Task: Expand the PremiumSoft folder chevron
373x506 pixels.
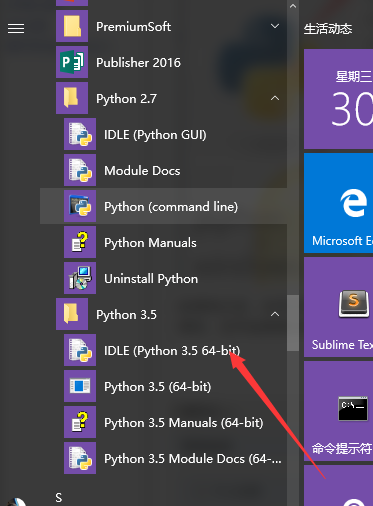Action: point(275,26)
